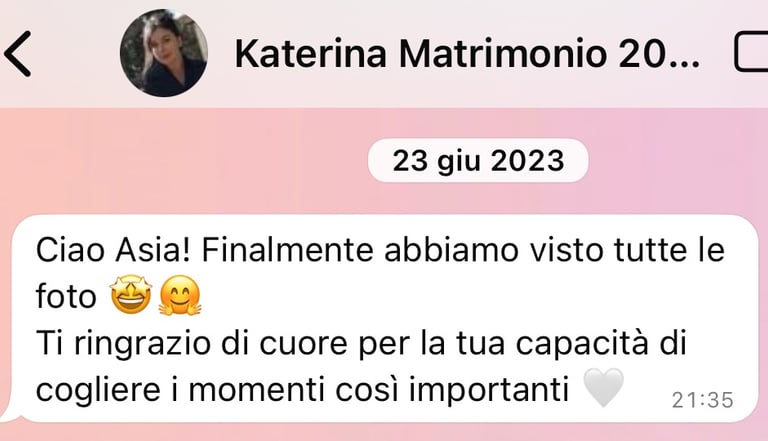The height and width of the screenshot is (441, 768).
Task: Go back using the left arrow
Action: pos(18,54)
